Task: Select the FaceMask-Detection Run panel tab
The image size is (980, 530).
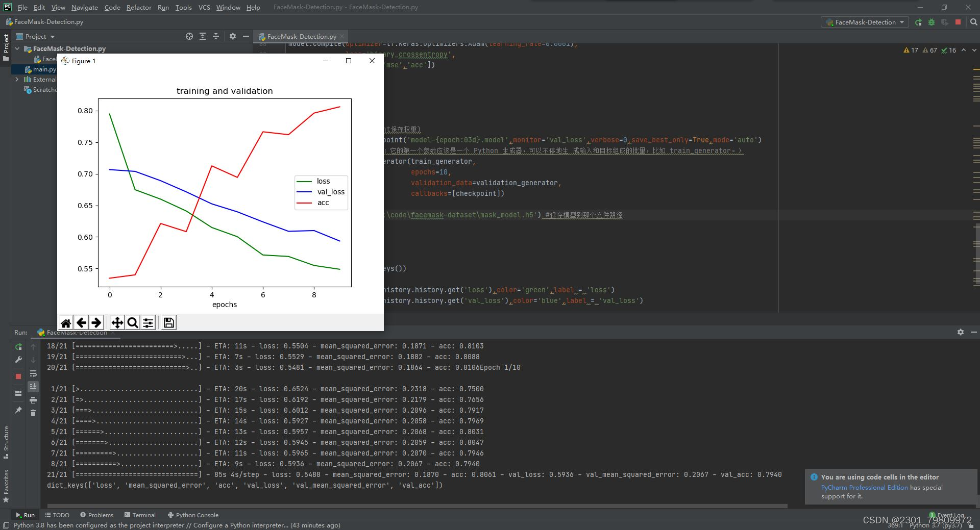Action: [76, 332]
